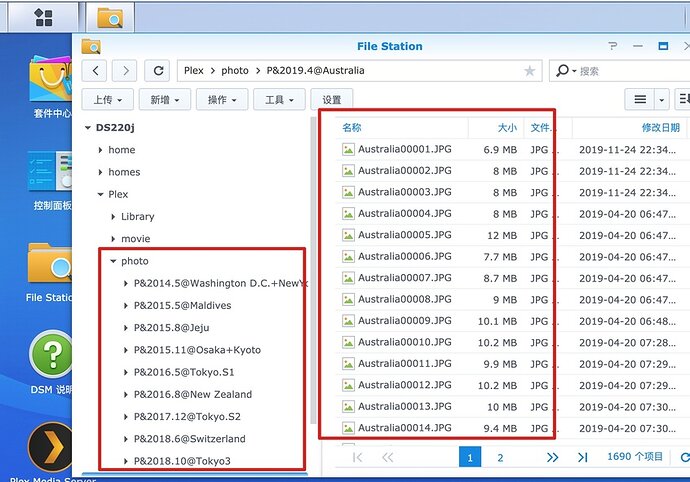Select P&2014.5@Washington D.C. folder
690x482 pixels.
(220, 283)
